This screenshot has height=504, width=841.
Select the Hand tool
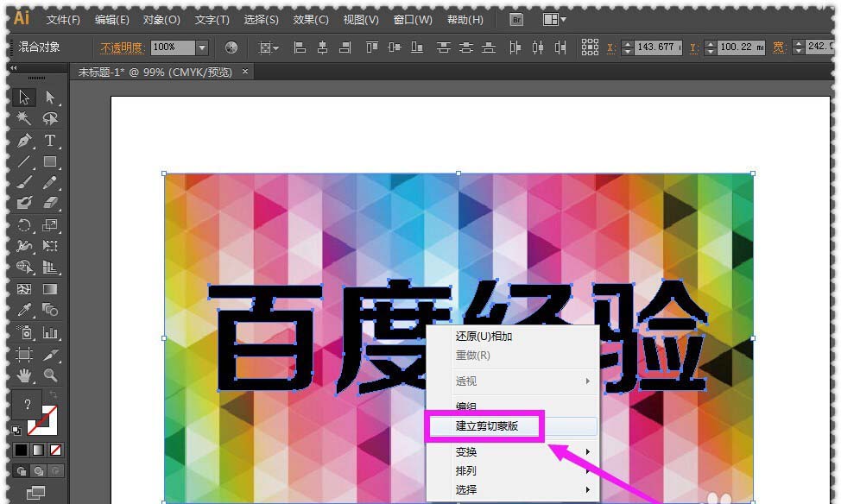(x=23, y=375)
